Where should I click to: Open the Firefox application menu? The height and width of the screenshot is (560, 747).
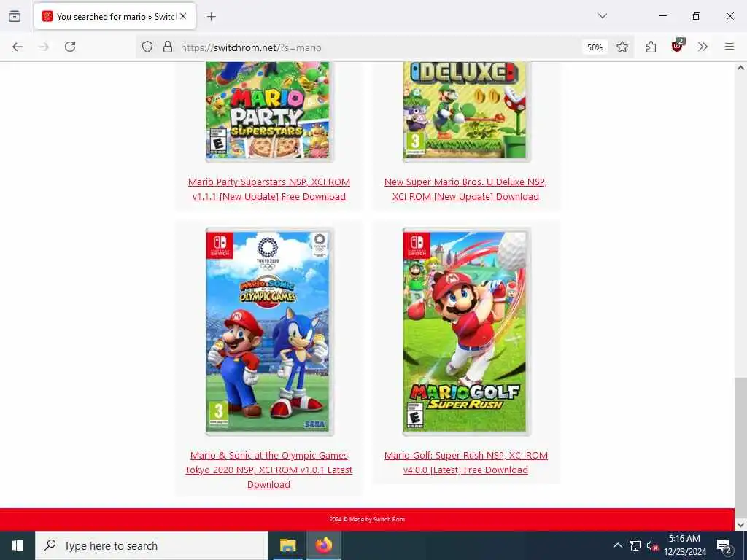(729, 47)
